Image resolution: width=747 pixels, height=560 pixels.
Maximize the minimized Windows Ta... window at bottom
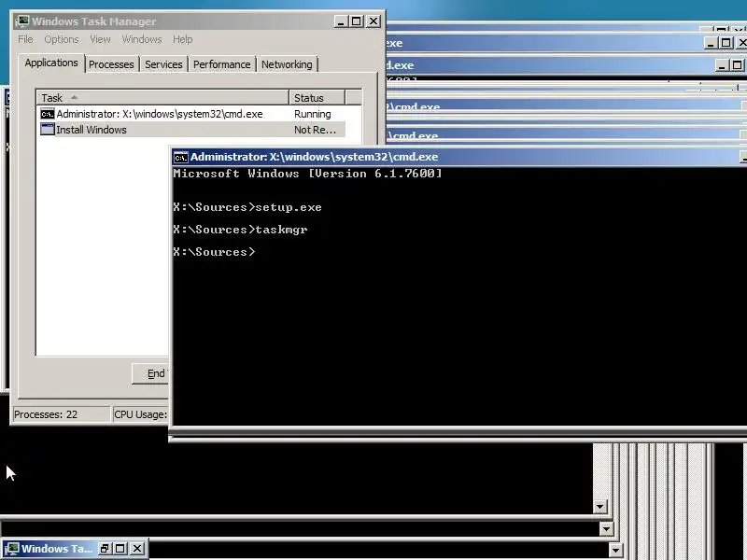pos(120,549)
